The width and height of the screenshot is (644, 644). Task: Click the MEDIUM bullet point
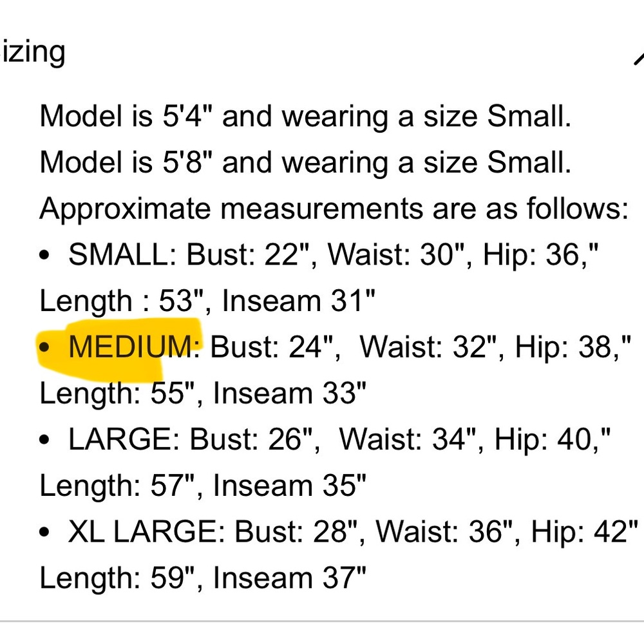(44, 348)
